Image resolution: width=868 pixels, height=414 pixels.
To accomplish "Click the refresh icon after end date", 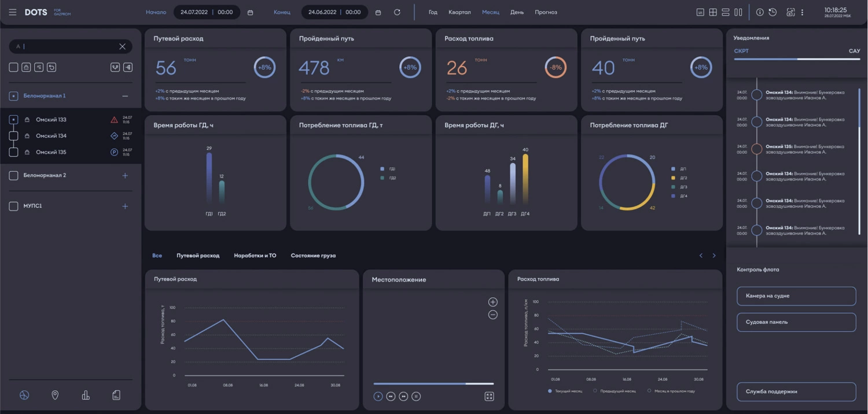I will point(396,12).
